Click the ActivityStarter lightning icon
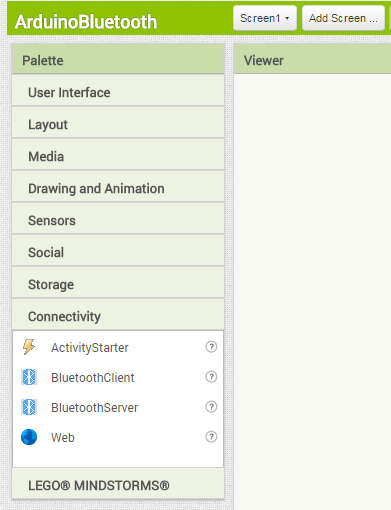The height and width of the screenshot is (510, 391). click(29, 347)
